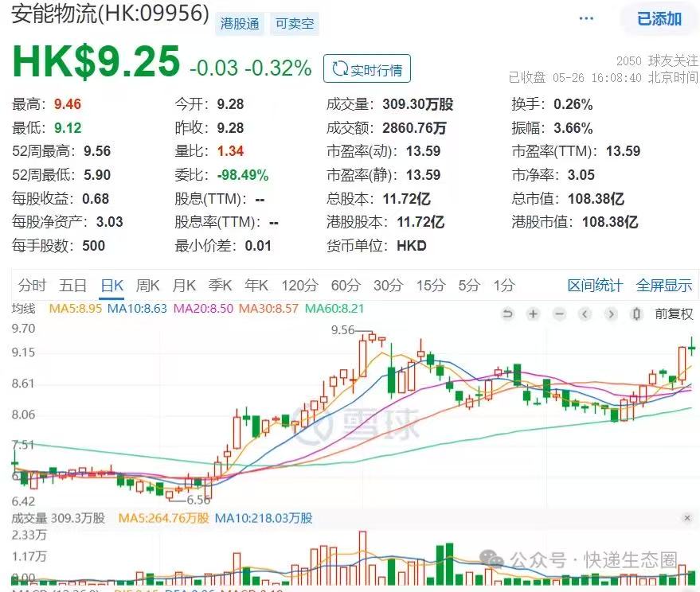The width and height of the screenshot is (700, 592).
Task: Click the 总市值 value 108.38亿
Action: pos(596,198)
